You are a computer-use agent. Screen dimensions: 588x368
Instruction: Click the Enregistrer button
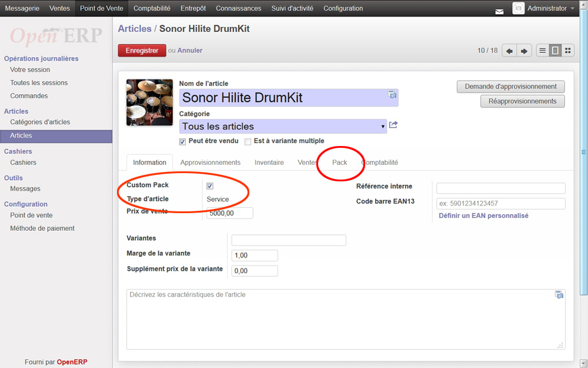click(142, 51)
